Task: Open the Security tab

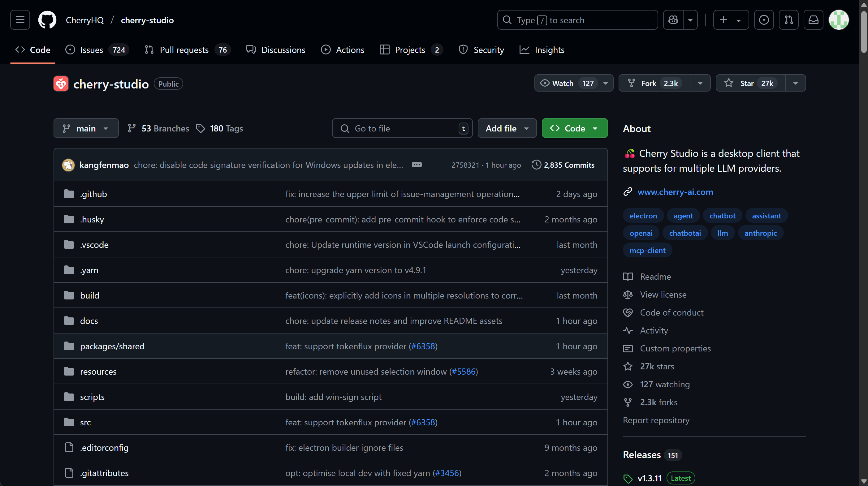Action: click(x=481, y=50)
